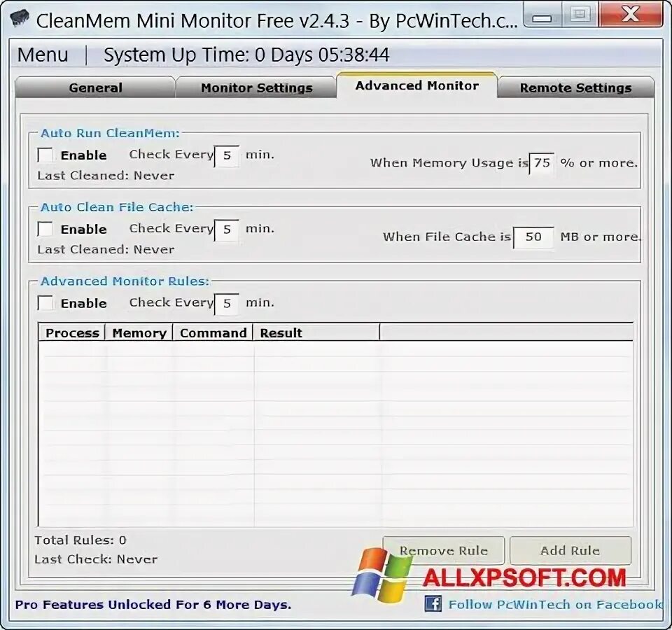Open the Menu item
Screen dimensions: 672x630
coord(43,55)
